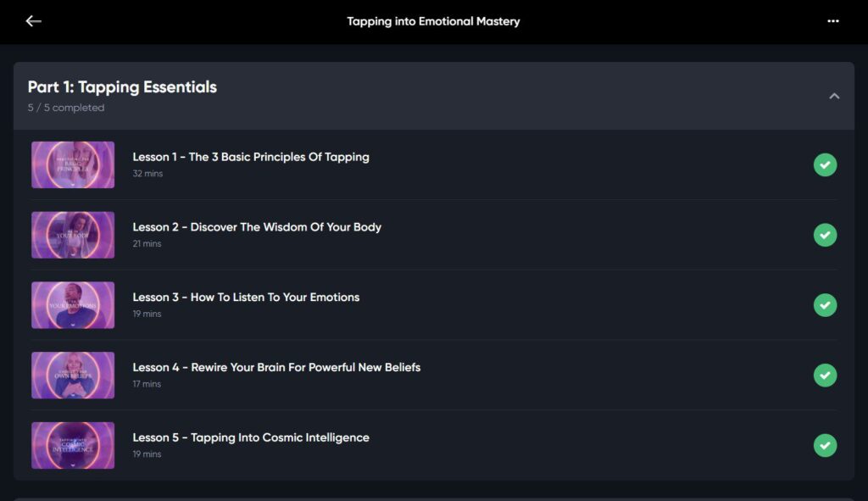This screenshot has height=501, width=868.
Task: Open Lesson 2 thumbnail image
Action: pyautogui.click(x=73, y=235)
